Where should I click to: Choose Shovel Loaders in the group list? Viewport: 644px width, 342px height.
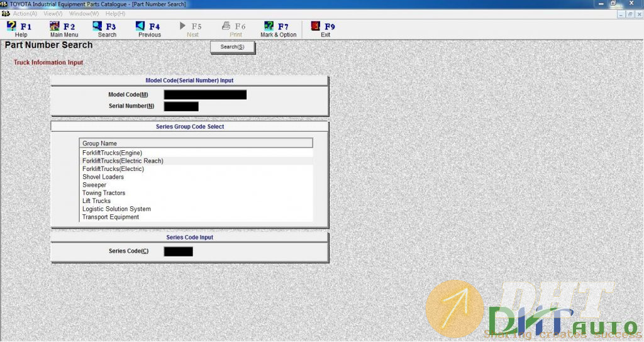(x=196, y=177)
